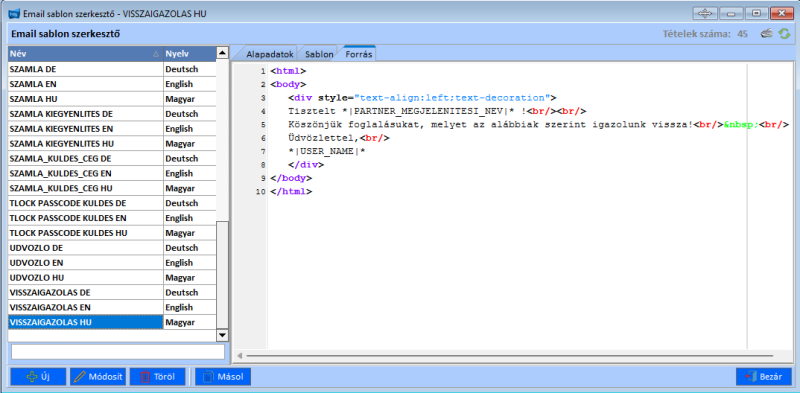Viewport: 800px width, 393px height.
Task: Click the app icon in title bar
Action: point(14,14)
